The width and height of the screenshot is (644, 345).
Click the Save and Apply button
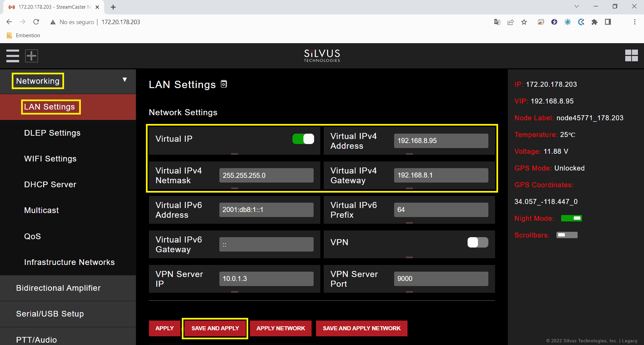point(215,328)
